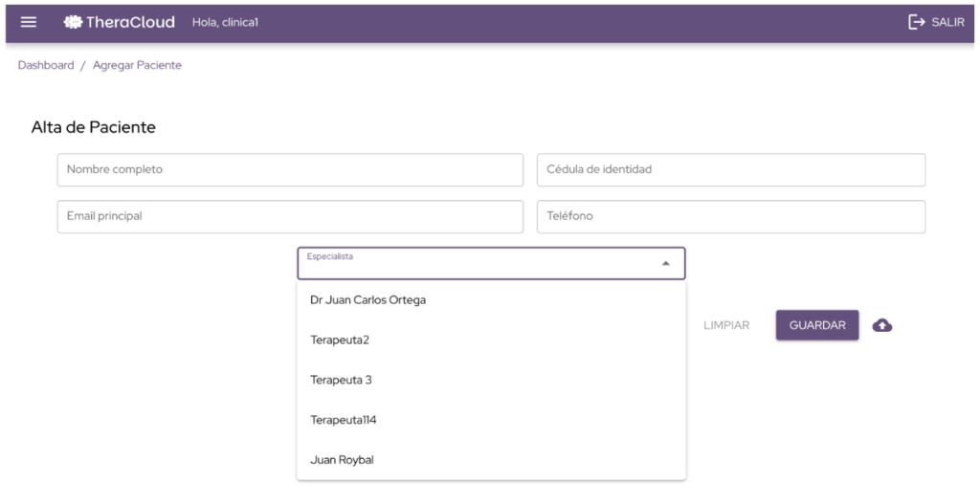Select the Email principal input

tap(290, 216)
